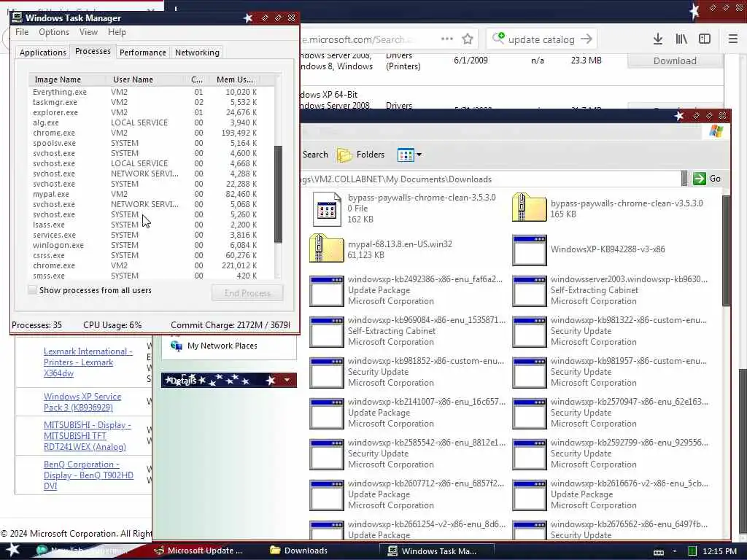This screenshot has width=747, height=560.
Task: Open the Help menu in Task Manager
Action: pos(117,32)
